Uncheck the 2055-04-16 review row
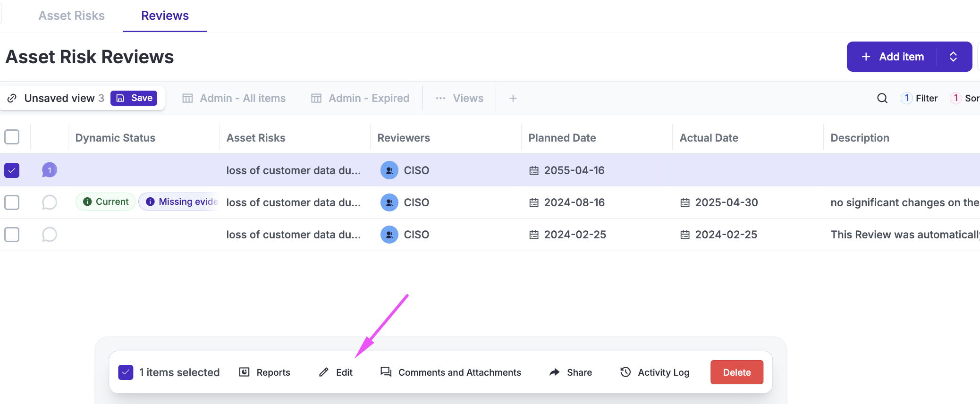 pos(12,170)
